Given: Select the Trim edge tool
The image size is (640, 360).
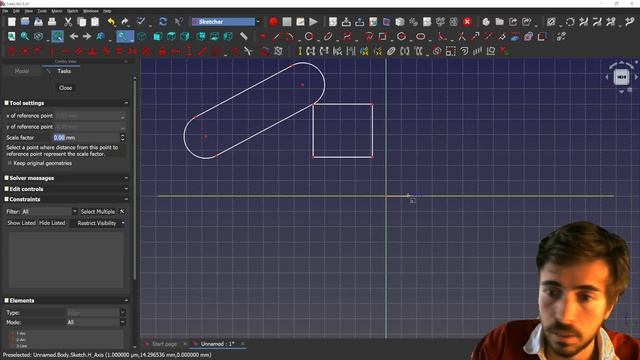Looking at the screenshot, I should (x=462, y=36).
